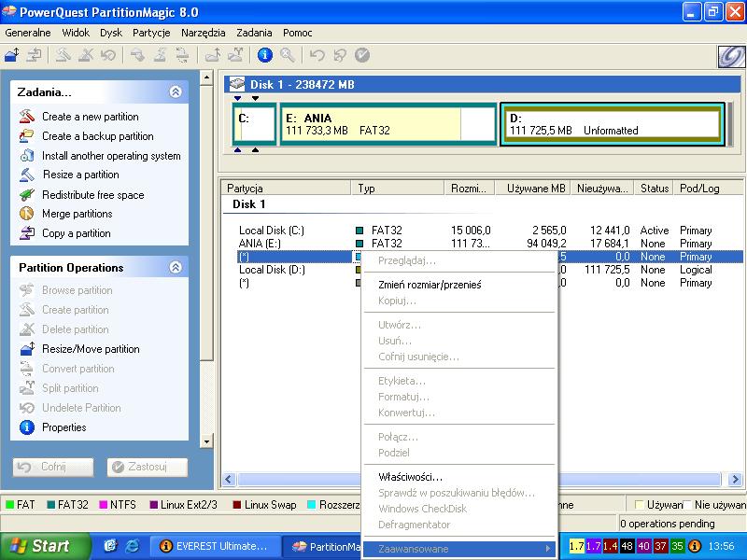Sort by the Typ column header
Screen dimensions: 747x560
[x=398, y=189]
